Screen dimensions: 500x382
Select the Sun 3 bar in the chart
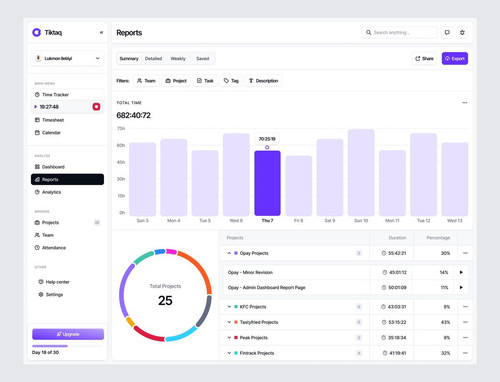[143, 179]
